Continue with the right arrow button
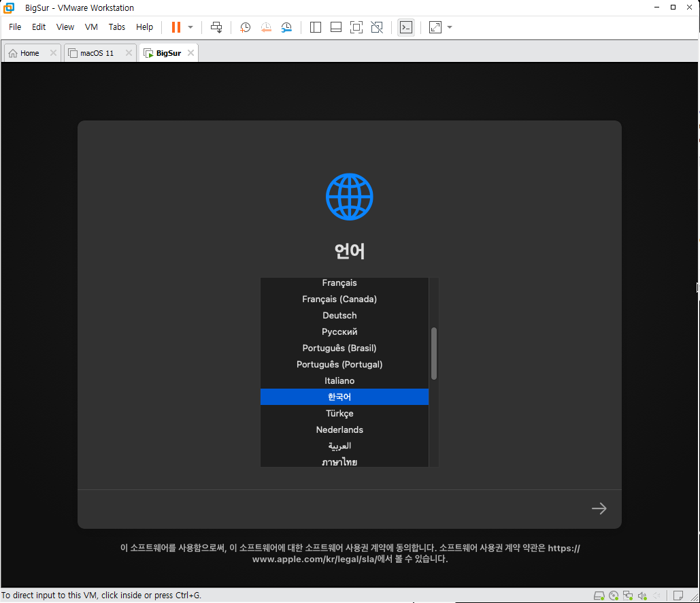 [599, 508]
